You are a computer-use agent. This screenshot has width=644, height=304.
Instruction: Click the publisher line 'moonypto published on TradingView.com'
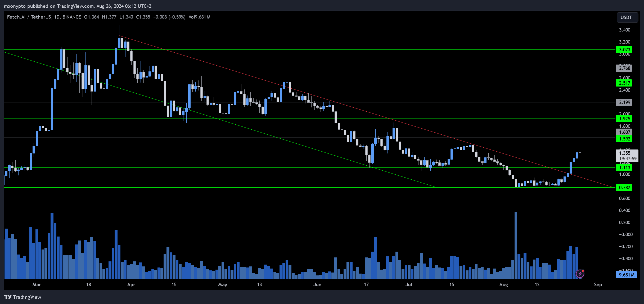49,6
